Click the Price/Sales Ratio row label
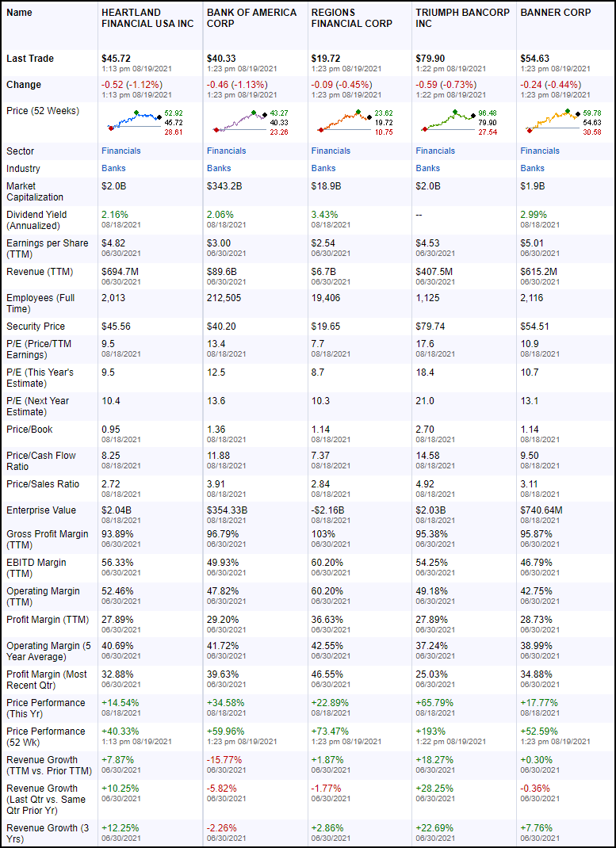This screenshot has height=848, width=616. tap(44, 484)
